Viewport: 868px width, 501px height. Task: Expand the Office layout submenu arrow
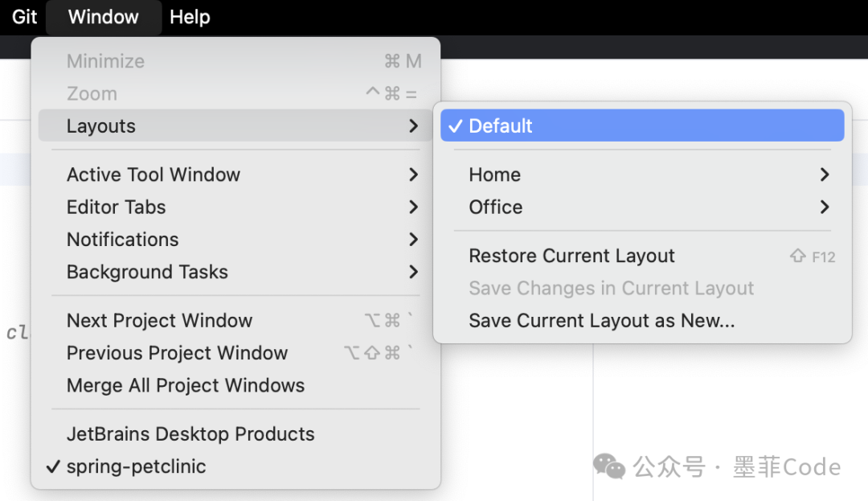824,207
